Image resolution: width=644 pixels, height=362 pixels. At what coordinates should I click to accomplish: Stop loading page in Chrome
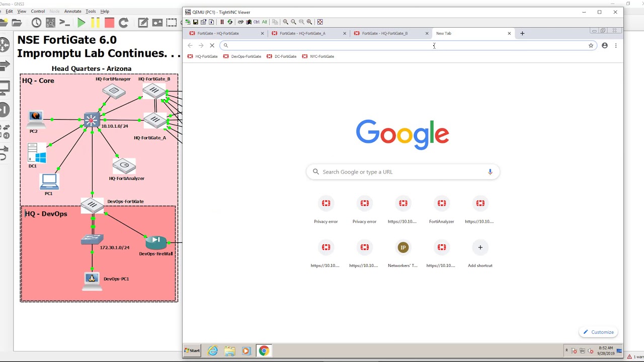[x=212, y=45]
